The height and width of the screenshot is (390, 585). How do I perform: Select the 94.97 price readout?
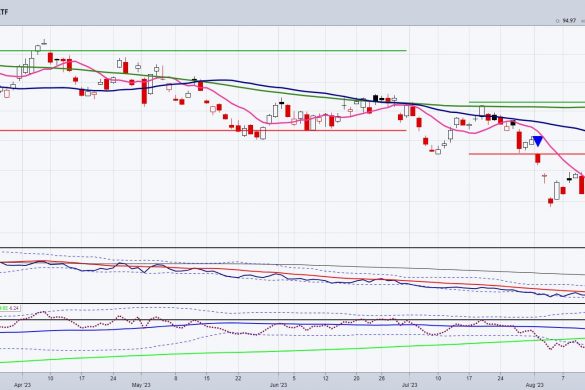tap(569, 21)
